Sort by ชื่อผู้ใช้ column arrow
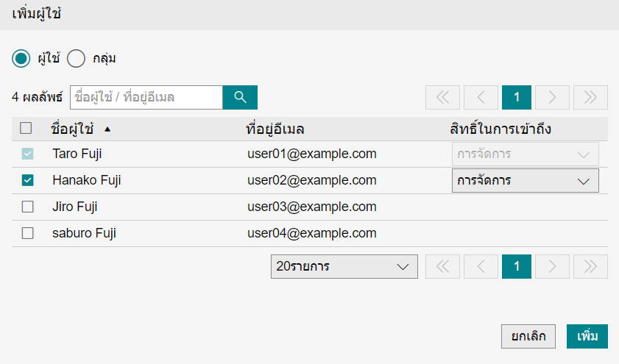 [107, 129]
